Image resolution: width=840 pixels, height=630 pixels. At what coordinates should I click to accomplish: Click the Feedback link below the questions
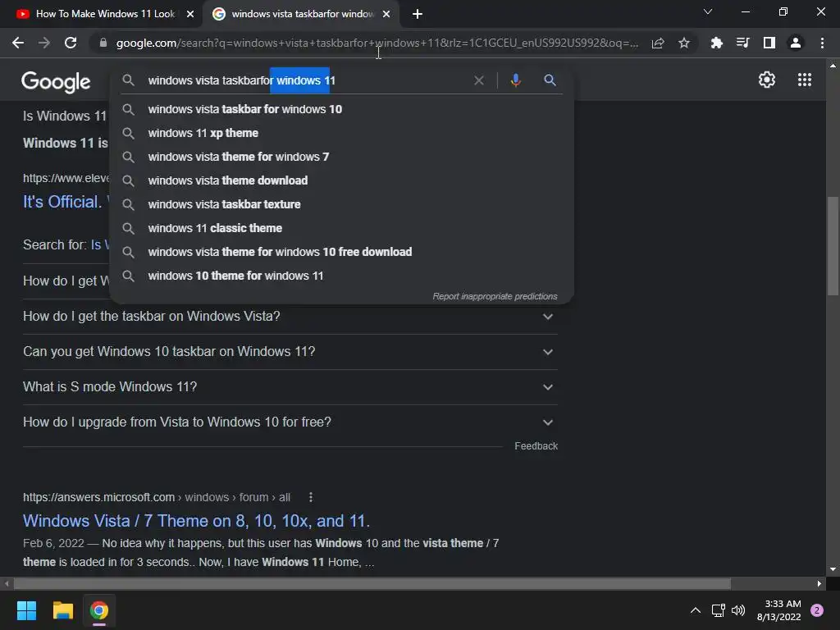coord(536,445)
